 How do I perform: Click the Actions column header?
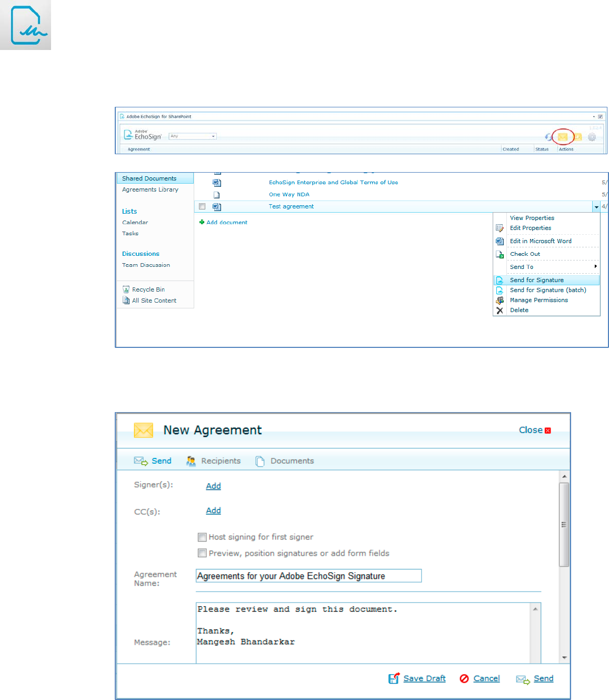coord(566,149)
